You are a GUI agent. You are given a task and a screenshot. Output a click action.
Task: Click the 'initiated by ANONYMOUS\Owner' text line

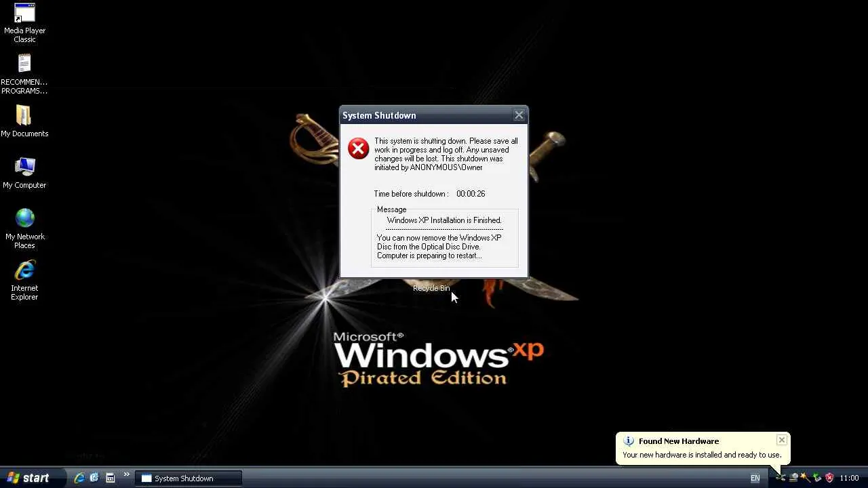(x=429, y=167)
